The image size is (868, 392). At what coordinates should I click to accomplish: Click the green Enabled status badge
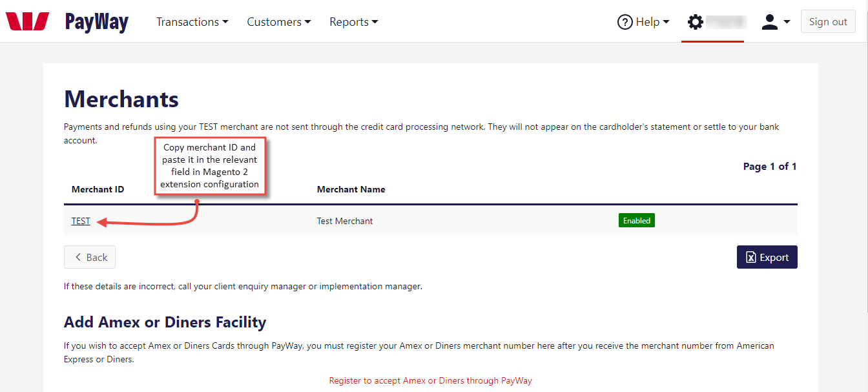click(637, 220)
